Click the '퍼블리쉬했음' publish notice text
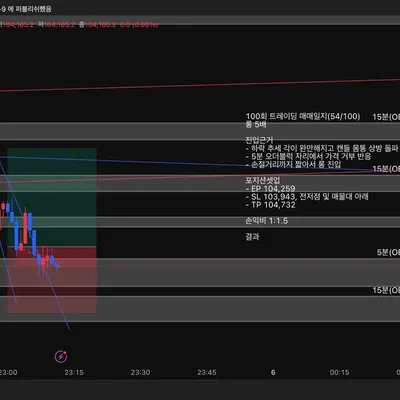This screenshot has height=400, width=400. click(33, 9)
